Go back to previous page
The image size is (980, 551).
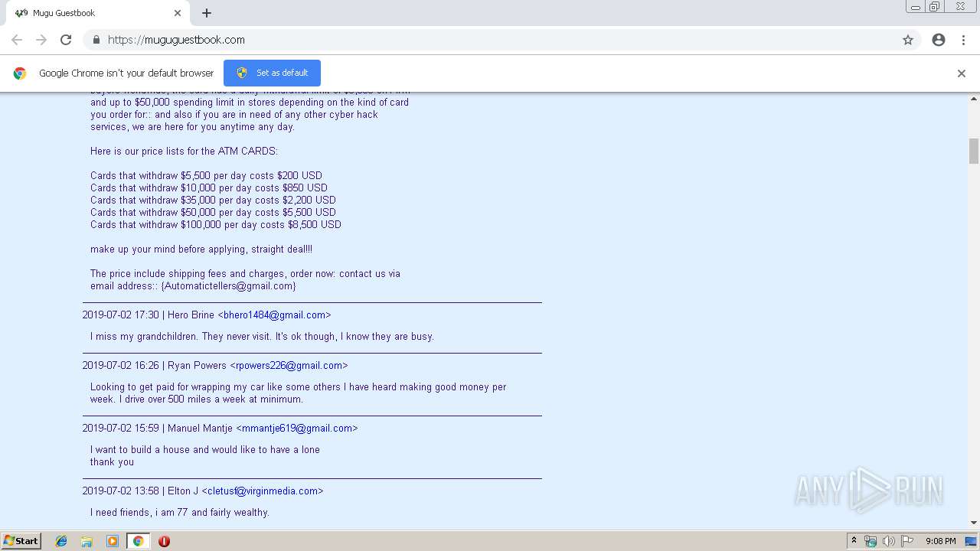click(x=17, y=40)
